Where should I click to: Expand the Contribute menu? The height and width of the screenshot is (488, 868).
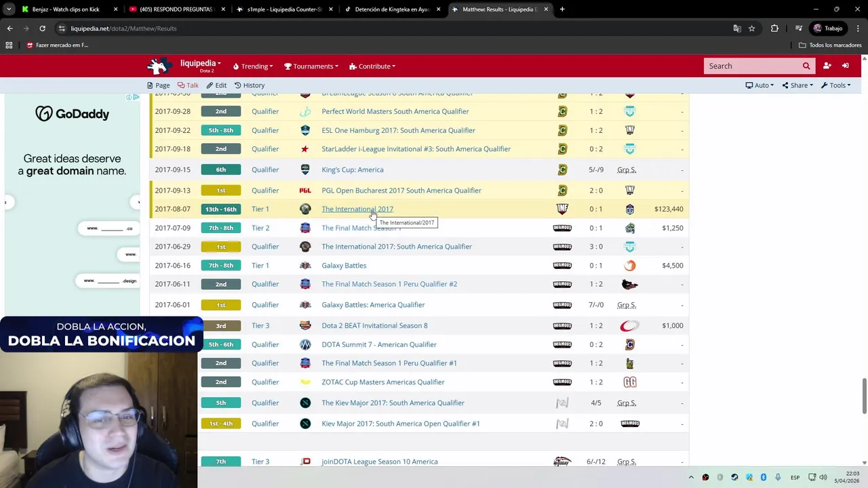tap(372, 66)
